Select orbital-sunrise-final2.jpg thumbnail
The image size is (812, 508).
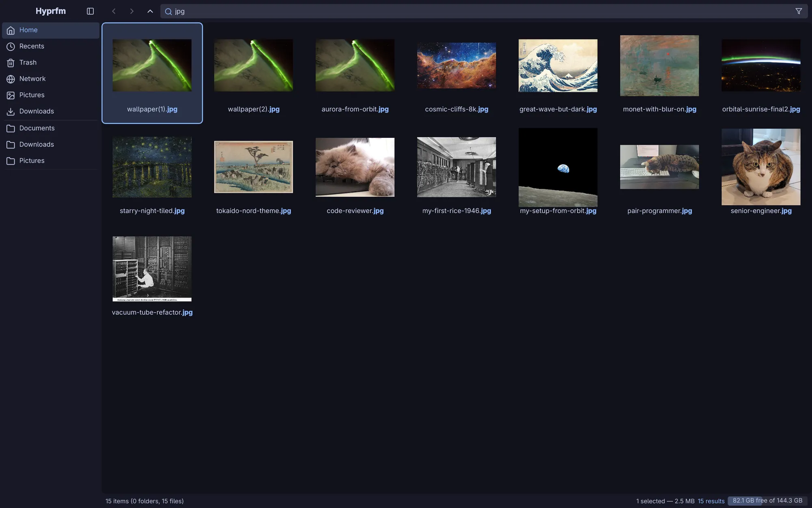[761, 65]
